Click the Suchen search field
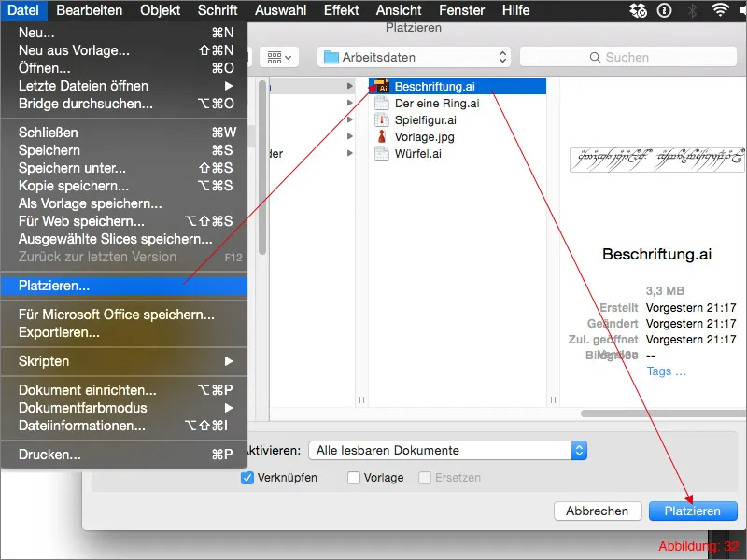The width and height of the screenshot is (747, 560). point(628,57)
